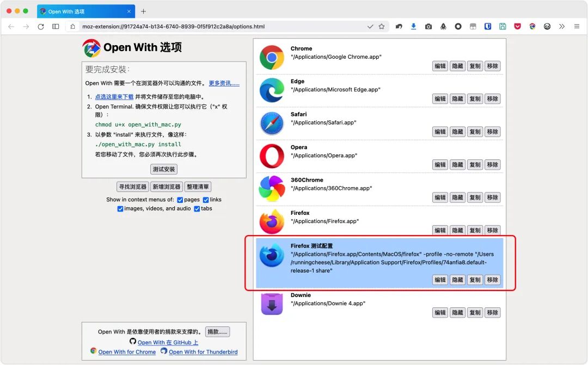This screenshot has width=588, height=365.
Task: Click 移除 for the Opera entry
Action: click(x=492, y=165)
